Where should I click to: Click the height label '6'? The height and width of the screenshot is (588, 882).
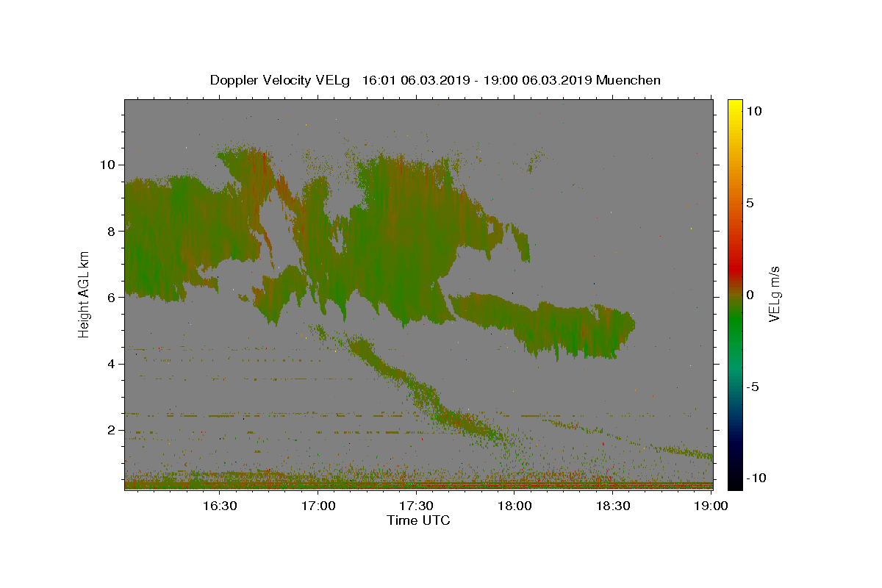click(112, 298)
